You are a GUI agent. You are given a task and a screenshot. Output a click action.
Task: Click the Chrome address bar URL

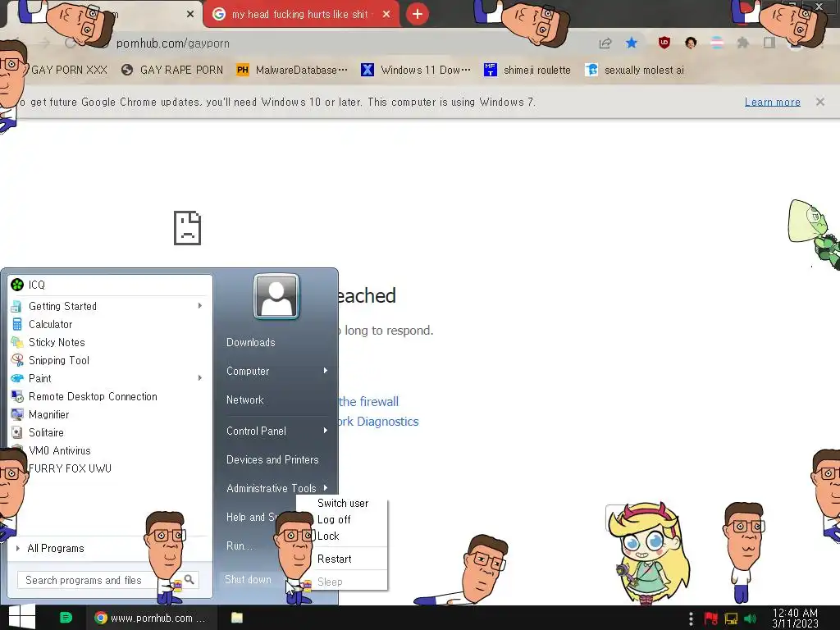coord(173,43)
